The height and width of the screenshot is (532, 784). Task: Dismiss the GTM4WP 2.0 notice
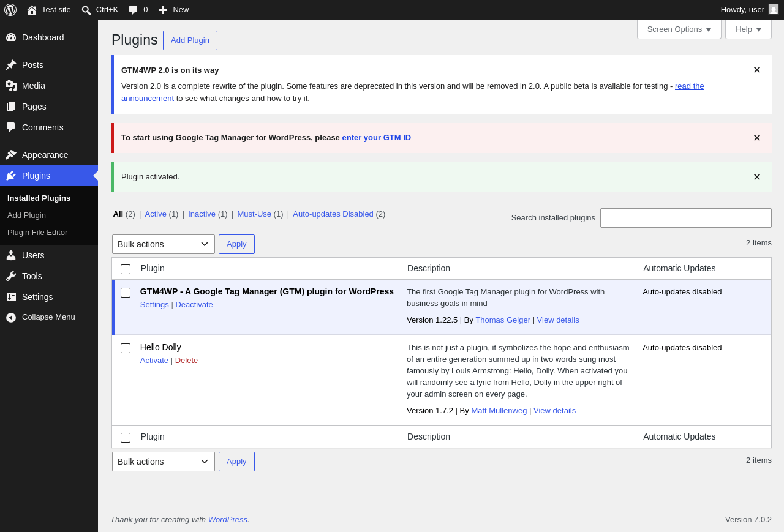tap(757, 70)
